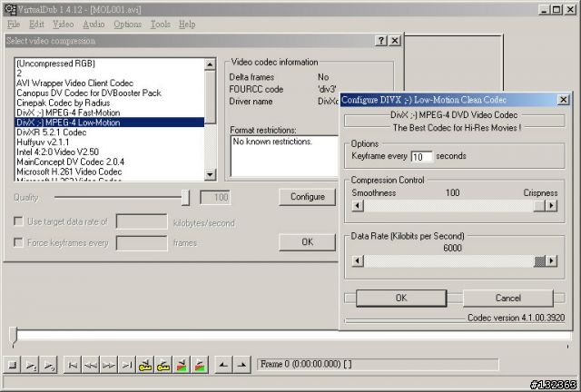Seek to next scene (right red-green icon)
The width and height of the screenshot is (581, 392).
click(x=200, y=366)
